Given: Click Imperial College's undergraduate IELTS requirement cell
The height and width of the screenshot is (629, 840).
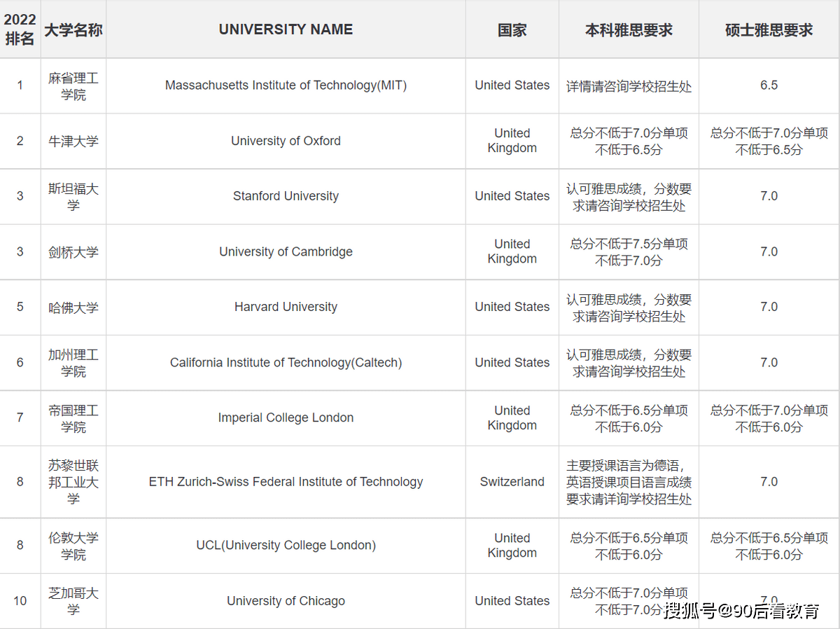Looking at the screenshot, I should 629,419.
